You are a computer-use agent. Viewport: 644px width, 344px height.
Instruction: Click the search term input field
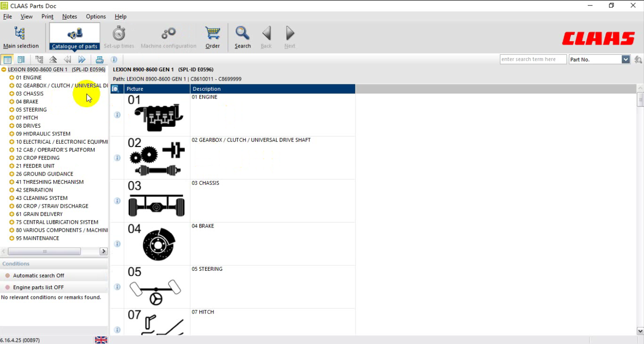[x=533, y=59]
